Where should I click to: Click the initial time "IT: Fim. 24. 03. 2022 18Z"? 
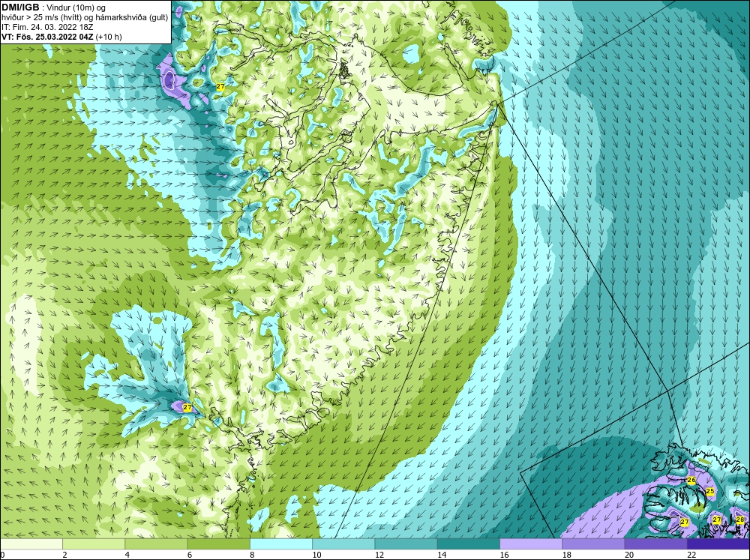46,27
